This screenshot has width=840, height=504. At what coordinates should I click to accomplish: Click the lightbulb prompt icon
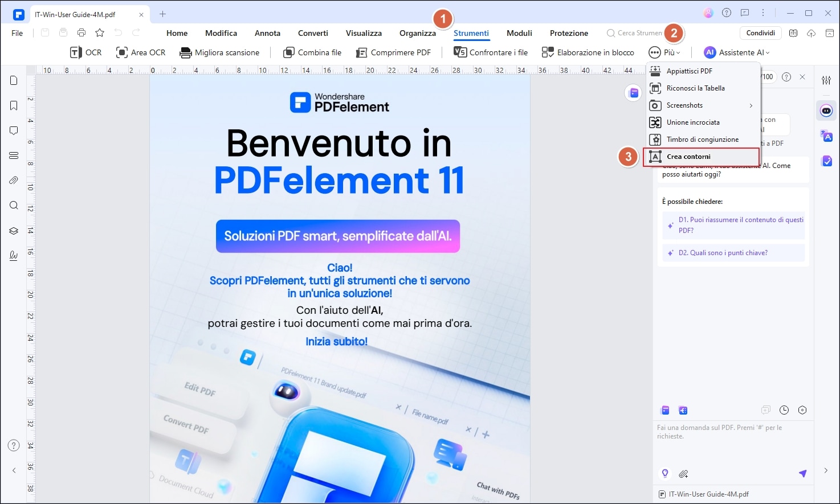[x=664, y=473]
